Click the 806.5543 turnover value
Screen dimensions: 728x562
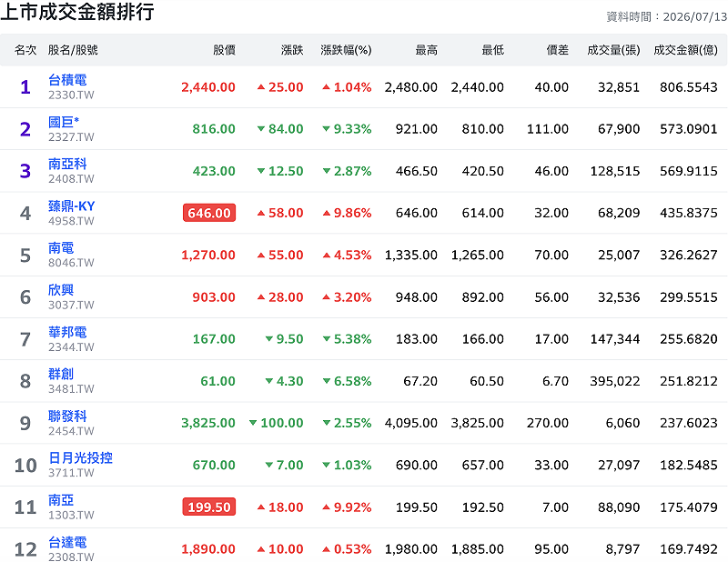point(689,87)
